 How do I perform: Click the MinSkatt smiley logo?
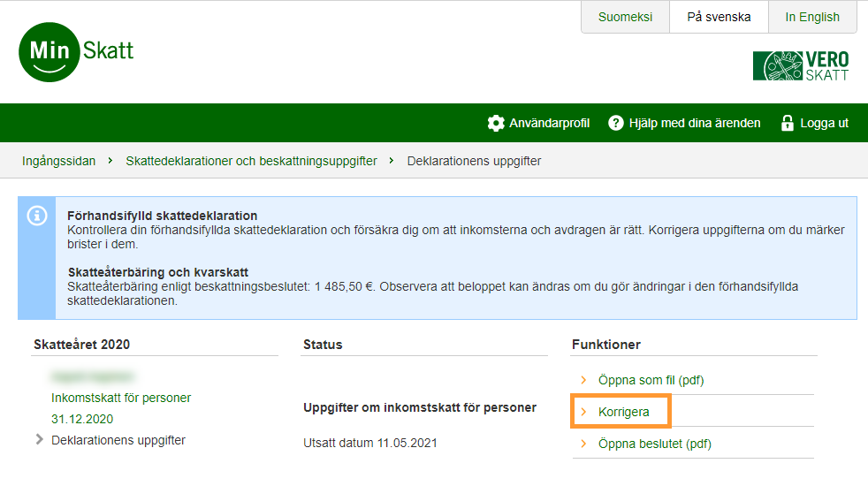point(49,51)
